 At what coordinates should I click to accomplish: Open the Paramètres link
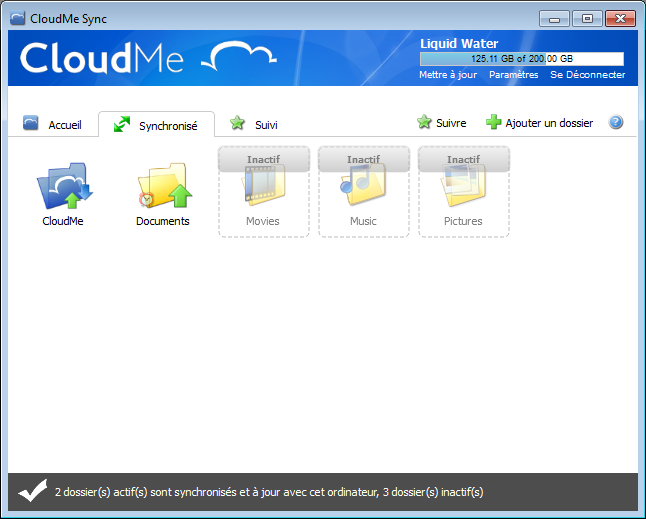(514, 75)
